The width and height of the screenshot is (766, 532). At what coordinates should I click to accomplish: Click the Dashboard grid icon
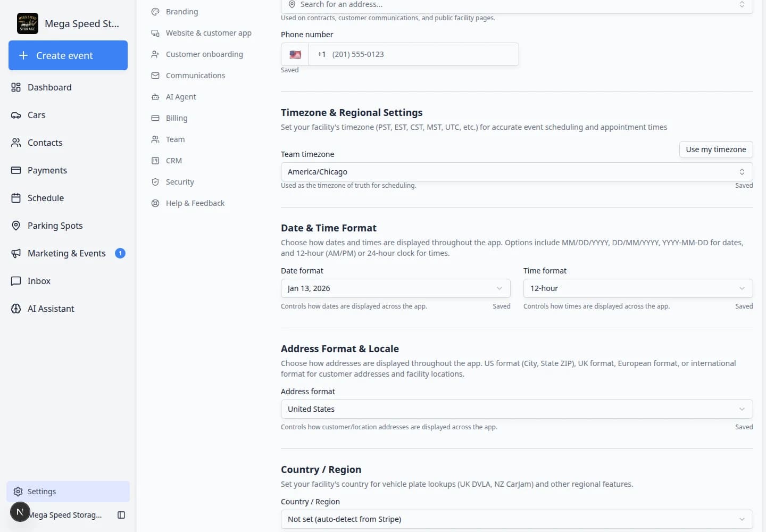[x=16, y=87]
